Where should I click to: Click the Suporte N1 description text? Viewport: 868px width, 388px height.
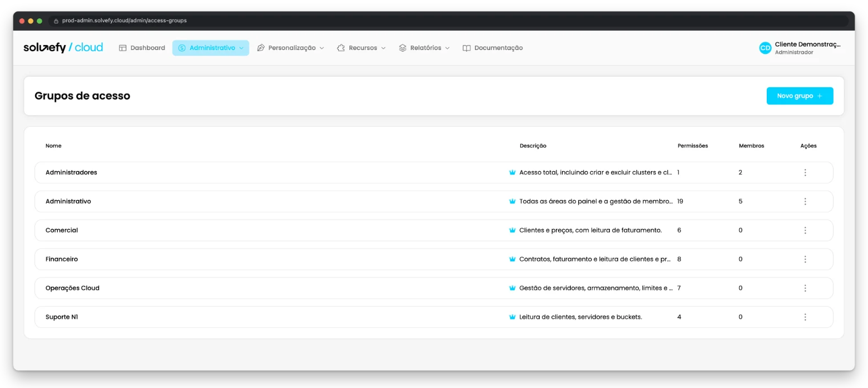[x=580, y=317]
